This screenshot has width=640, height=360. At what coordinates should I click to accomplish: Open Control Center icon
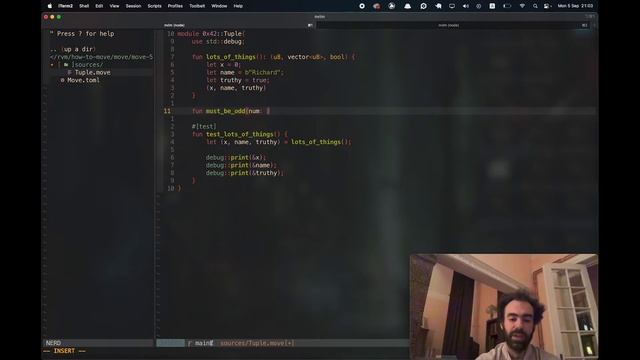[x=547, y=6]
